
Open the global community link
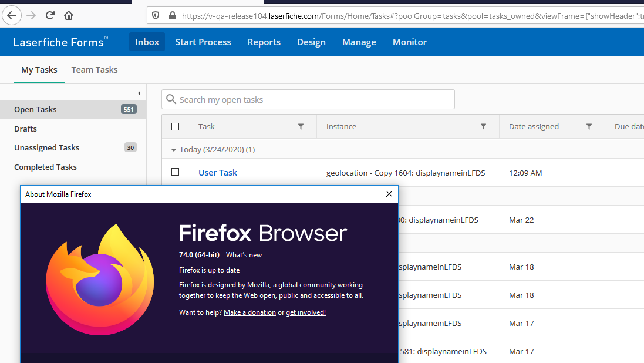click(307, 285)
